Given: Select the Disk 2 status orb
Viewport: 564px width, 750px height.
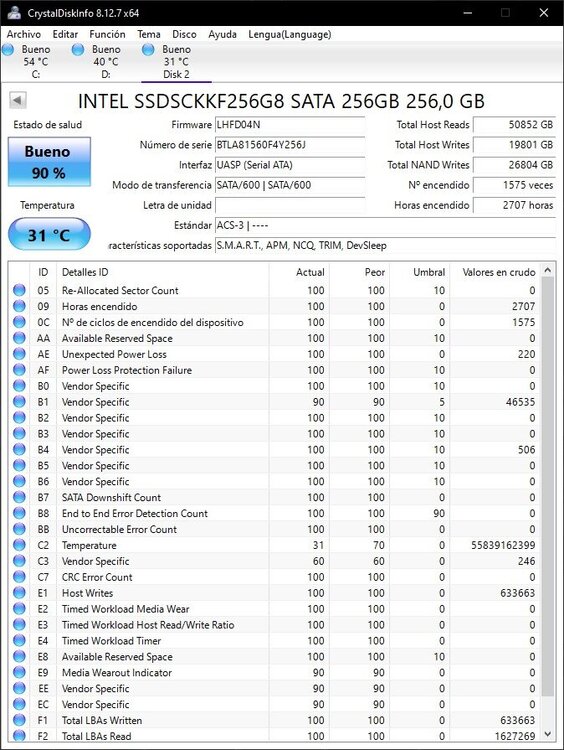Looking at the screenshot, I should [x=148, y=49].
